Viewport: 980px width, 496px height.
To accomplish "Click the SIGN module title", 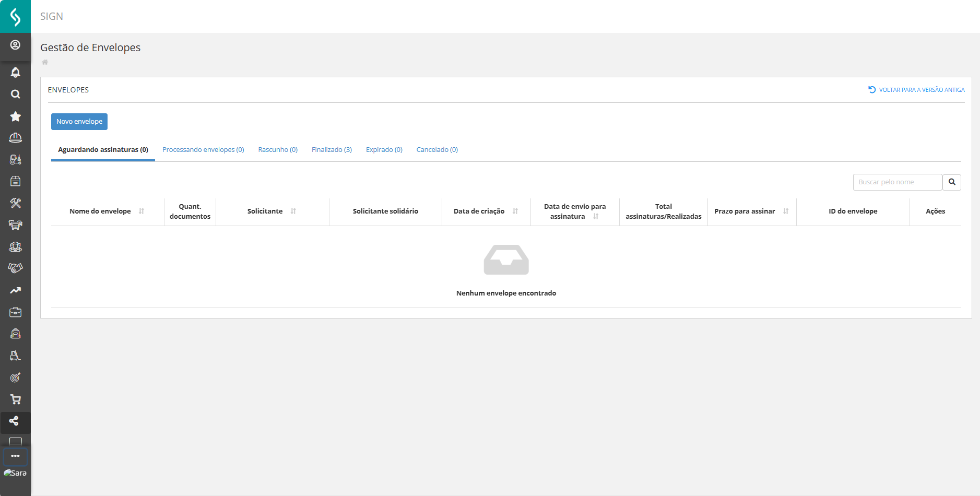I will [x=52, y=16].
